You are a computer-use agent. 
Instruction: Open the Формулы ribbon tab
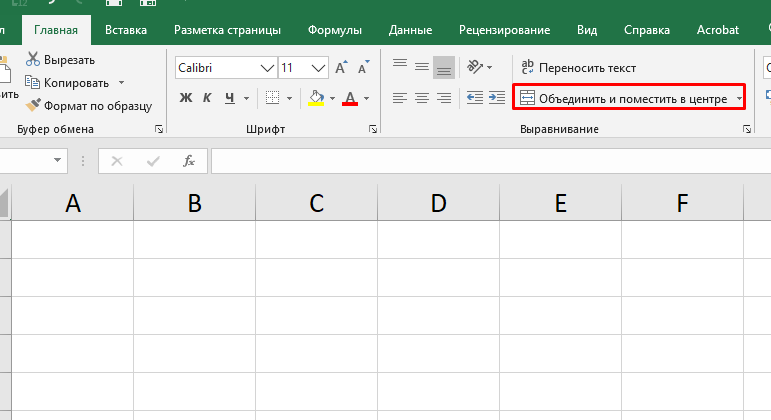click(x=335, y=30)
